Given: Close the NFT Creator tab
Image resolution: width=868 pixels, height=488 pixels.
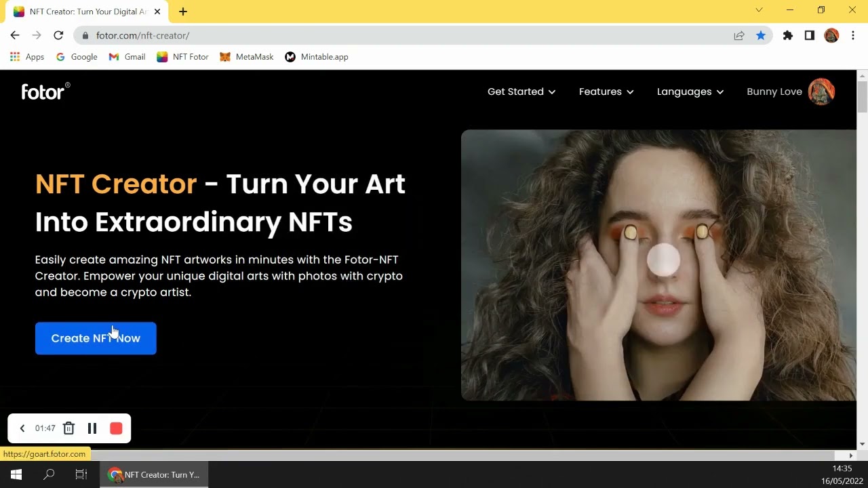Looking at the screenshot, I should (x=157, y=12).
